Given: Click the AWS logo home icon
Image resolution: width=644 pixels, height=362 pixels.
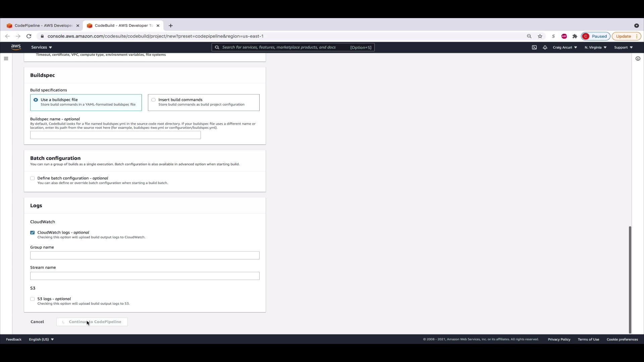Looking at the screenshot, I should [16, 47].
